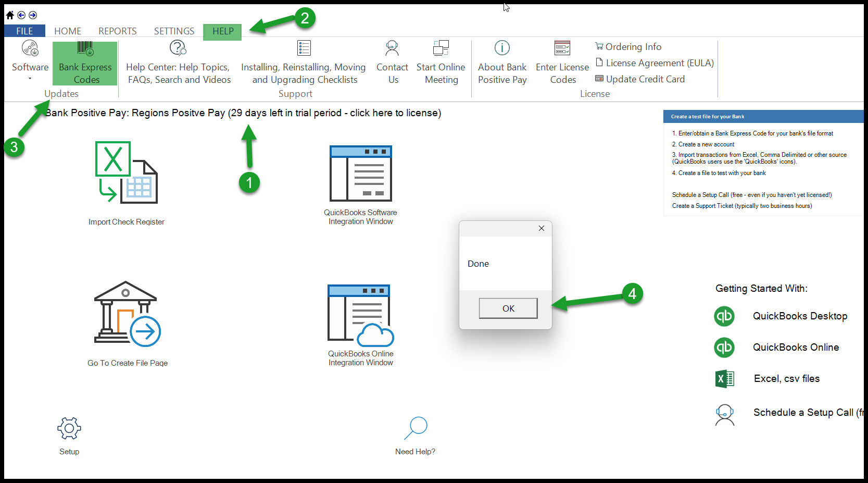868x483 pixels.
Task: Open Ordering Info cart link
Action: click(x=628, y=47)
